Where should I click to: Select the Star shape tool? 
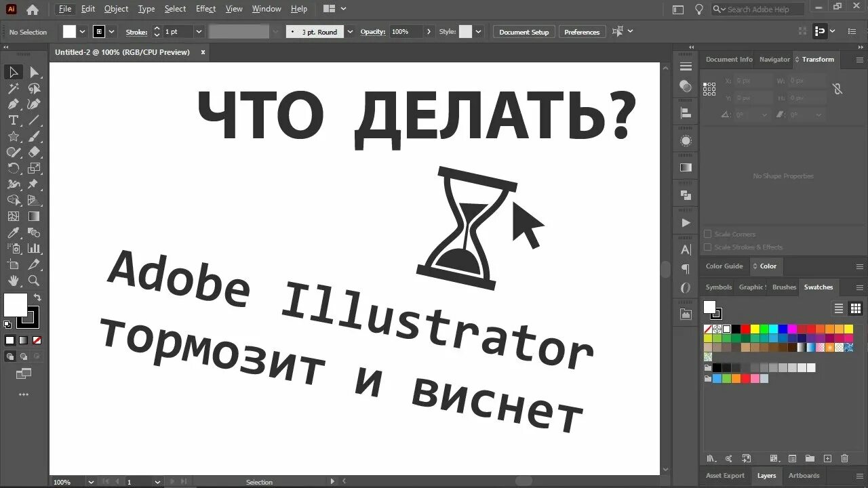pos(13,136)
